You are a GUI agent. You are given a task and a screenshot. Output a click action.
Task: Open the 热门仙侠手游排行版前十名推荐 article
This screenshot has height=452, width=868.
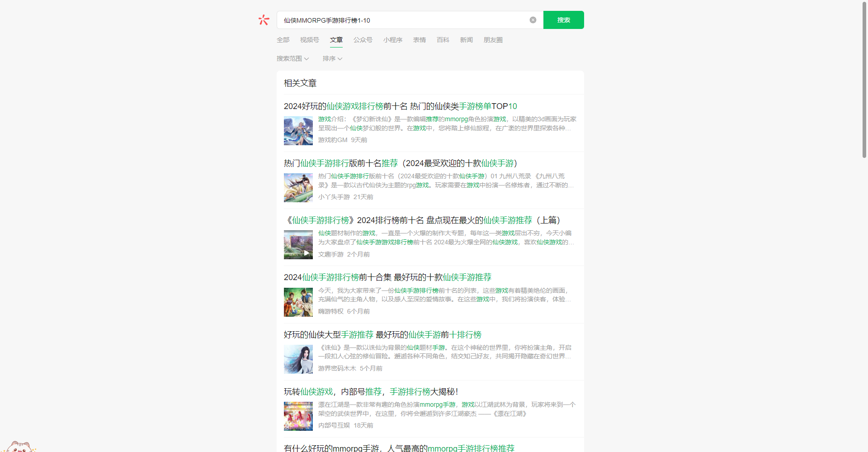[400, 163]
